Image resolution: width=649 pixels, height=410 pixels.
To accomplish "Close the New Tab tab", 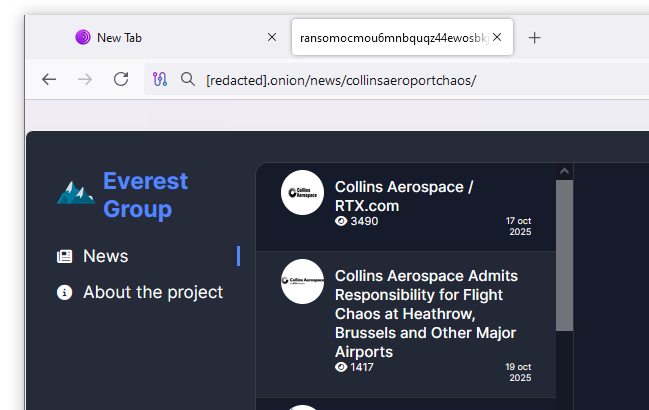I will tap(272, 37).
